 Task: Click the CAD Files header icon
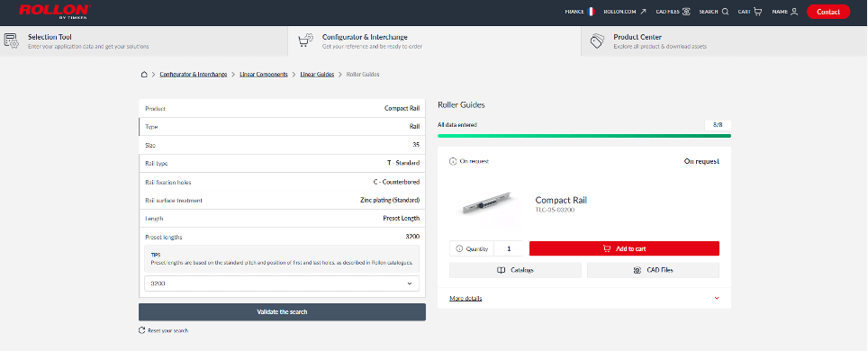[x=686, y=11]
